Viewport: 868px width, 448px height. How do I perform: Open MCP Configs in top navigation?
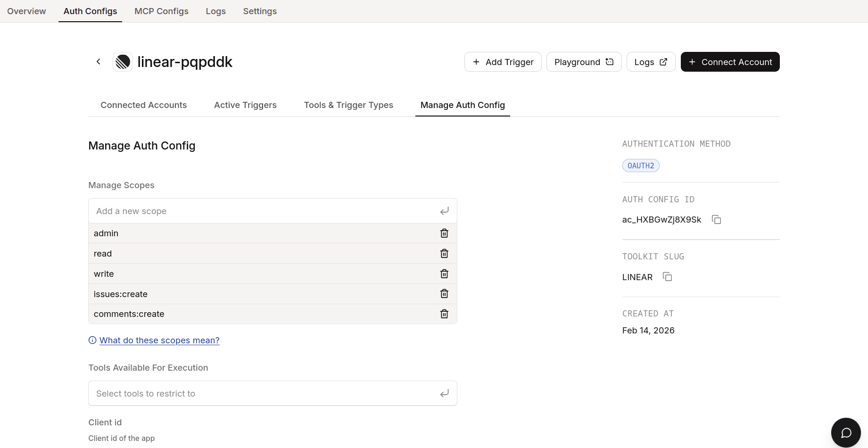[161, 11]
